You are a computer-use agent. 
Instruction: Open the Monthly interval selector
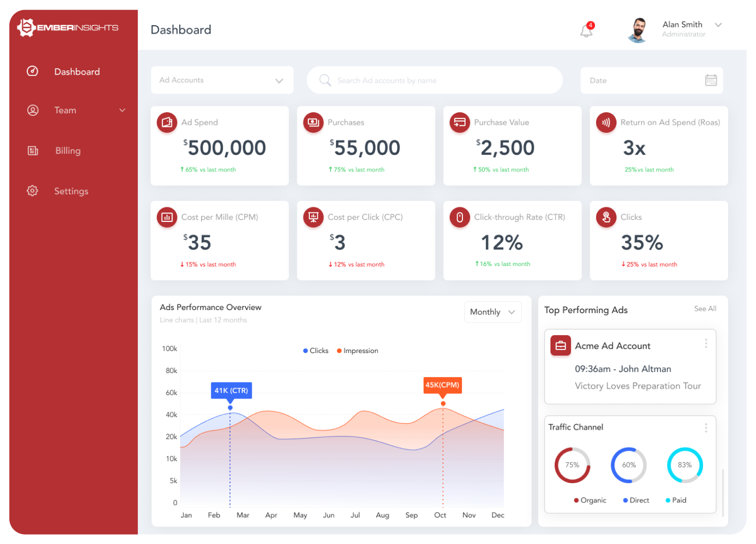492,312
